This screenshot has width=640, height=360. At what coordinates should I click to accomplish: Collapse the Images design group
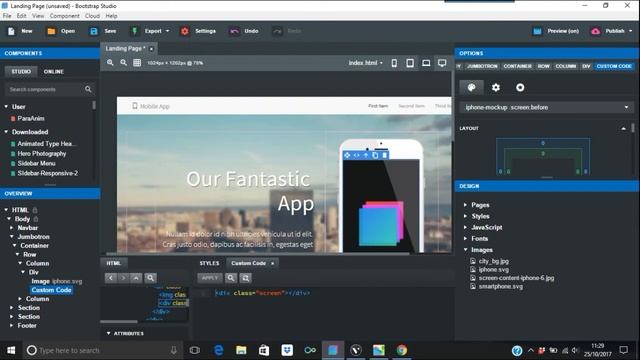465,250
